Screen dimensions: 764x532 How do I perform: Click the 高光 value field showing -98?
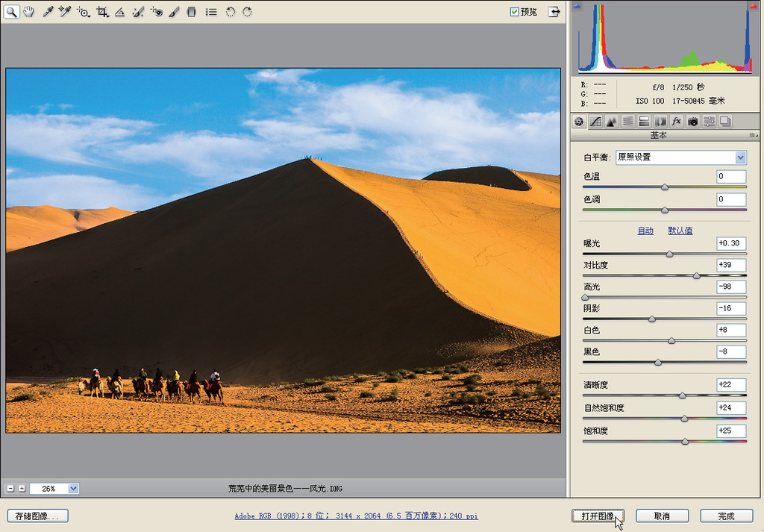click(731, 287)
